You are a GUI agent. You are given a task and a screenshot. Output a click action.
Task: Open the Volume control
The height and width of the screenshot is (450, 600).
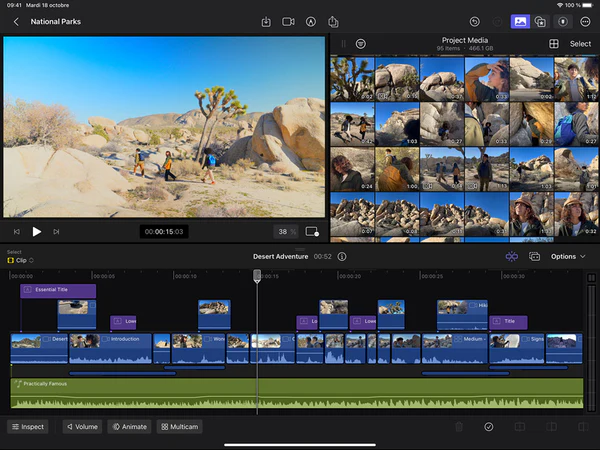[82, 426]
